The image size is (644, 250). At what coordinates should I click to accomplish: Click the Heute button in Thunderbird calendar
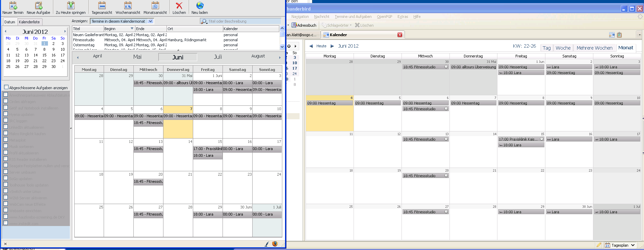321,46
